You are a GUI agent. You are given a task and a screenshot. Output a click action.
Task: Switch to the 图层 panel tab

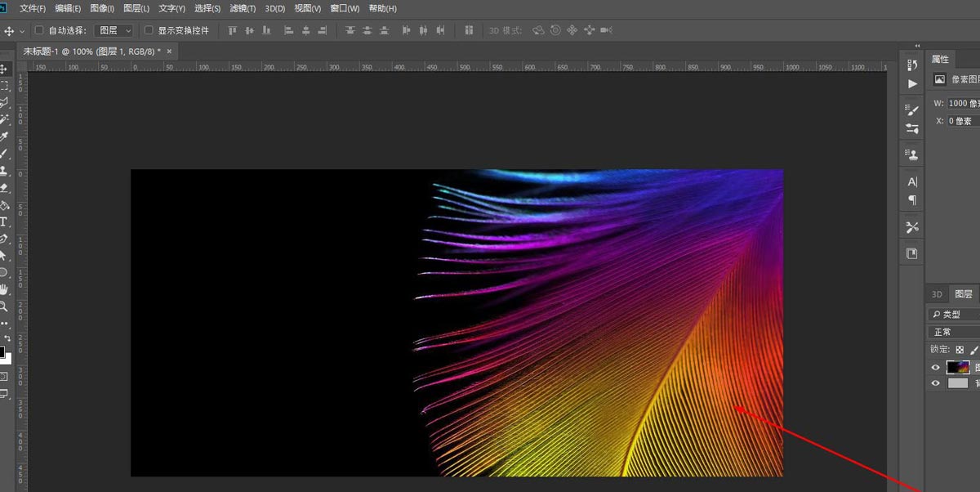(964, 294)
